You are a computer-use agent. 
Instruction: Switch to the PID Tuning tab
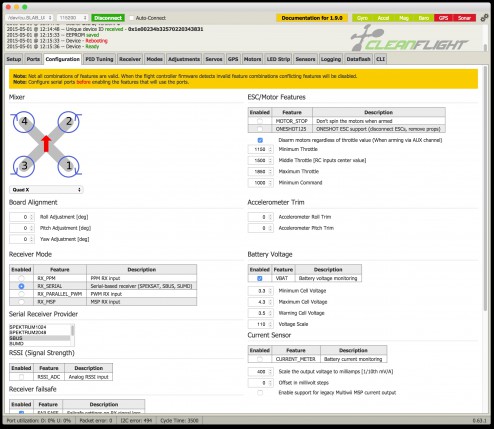click(99, 59)
